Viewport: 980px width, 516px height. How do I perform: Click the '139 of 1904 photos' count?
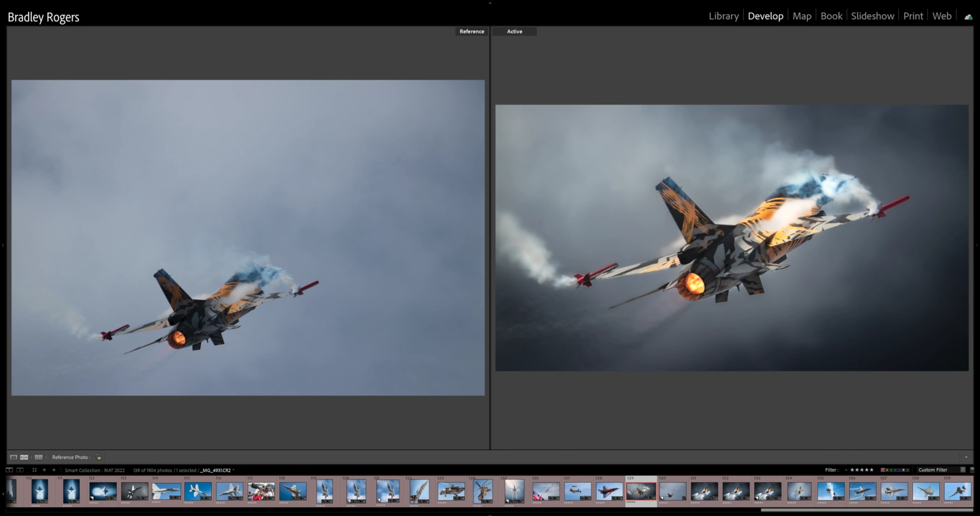click(x=152, y=470)
